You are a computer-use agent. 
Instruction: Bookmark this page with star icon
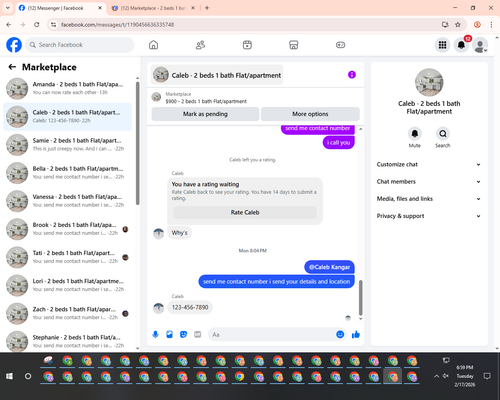[458, 24]
